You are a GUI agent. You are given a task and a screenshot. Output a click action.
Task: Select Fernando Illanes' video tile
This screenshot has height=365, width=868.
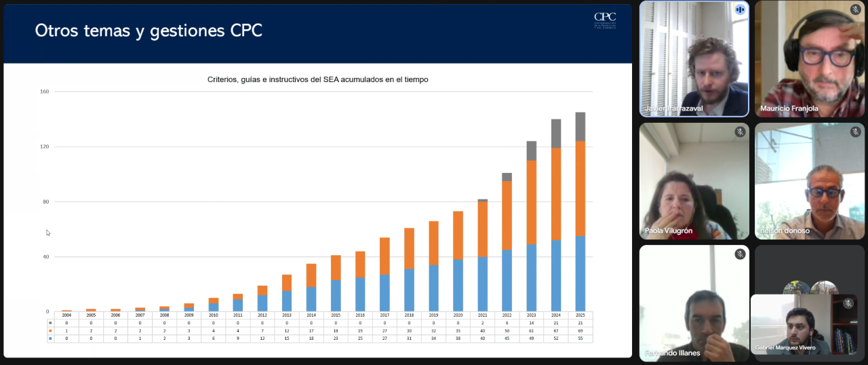point(694,303)
